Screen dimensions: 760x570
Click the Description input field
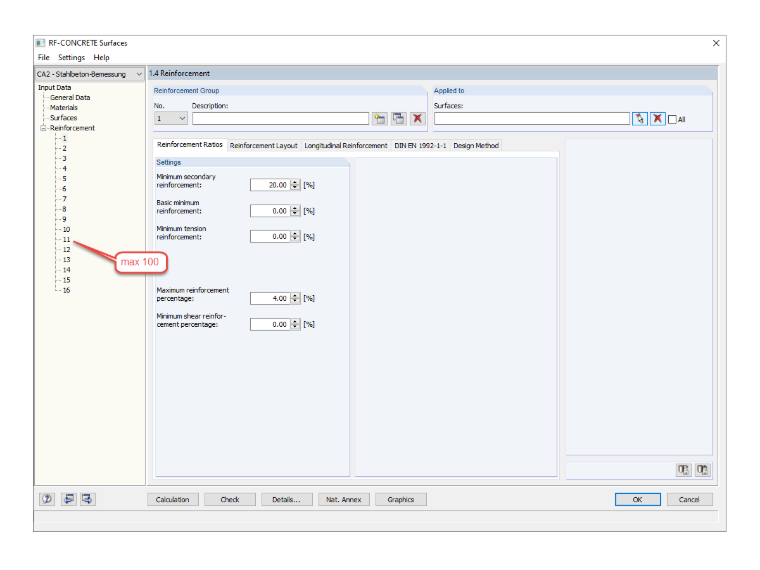point(280,119)
